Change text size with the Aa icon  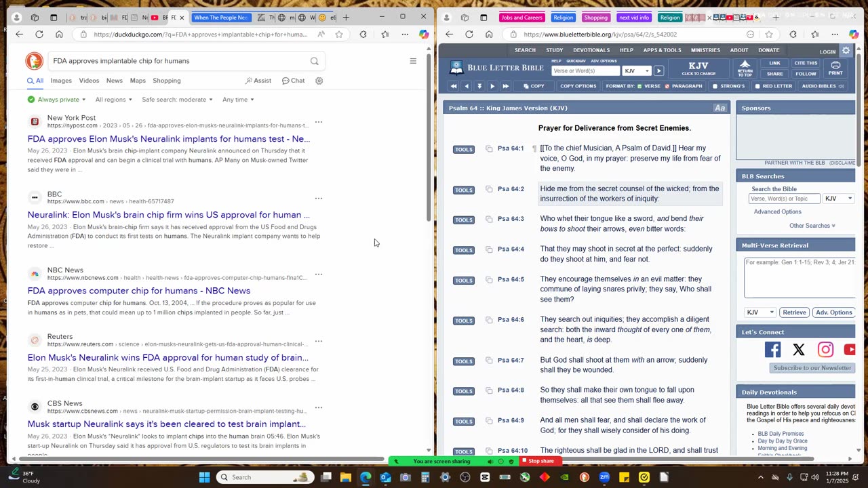(x=719, y=108)
